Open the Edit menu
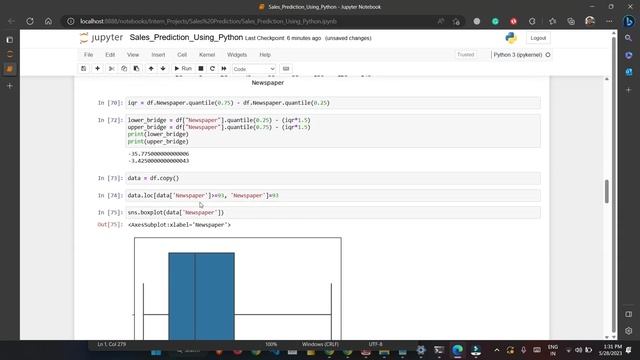Viewport: 640px width, 360px height. coord(110,55)
